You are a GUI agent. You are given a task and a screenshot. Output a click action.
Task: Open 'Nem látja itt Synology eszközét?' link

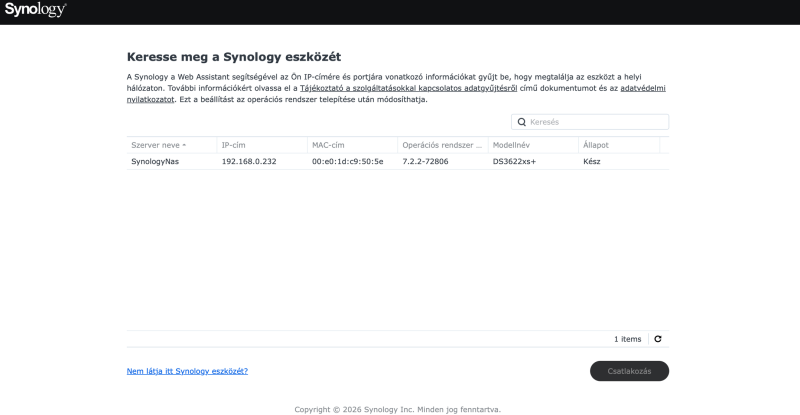(187, 371)
